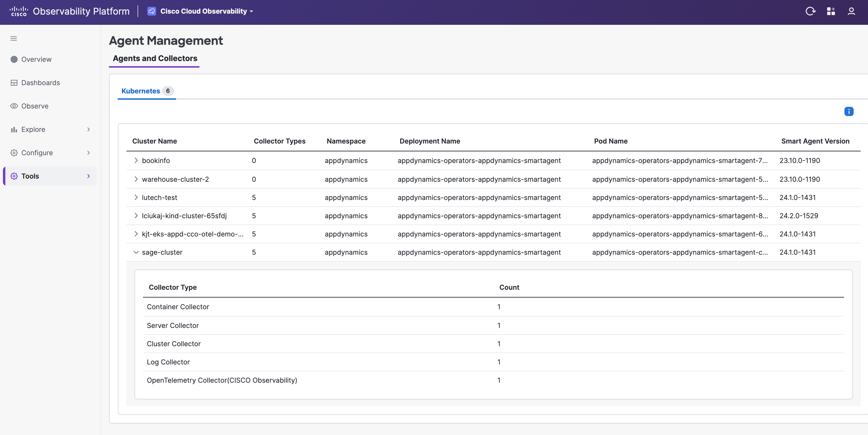The image size is (868, 435).
Task: Click the Configure gear icon
Action: pos(14,153)
